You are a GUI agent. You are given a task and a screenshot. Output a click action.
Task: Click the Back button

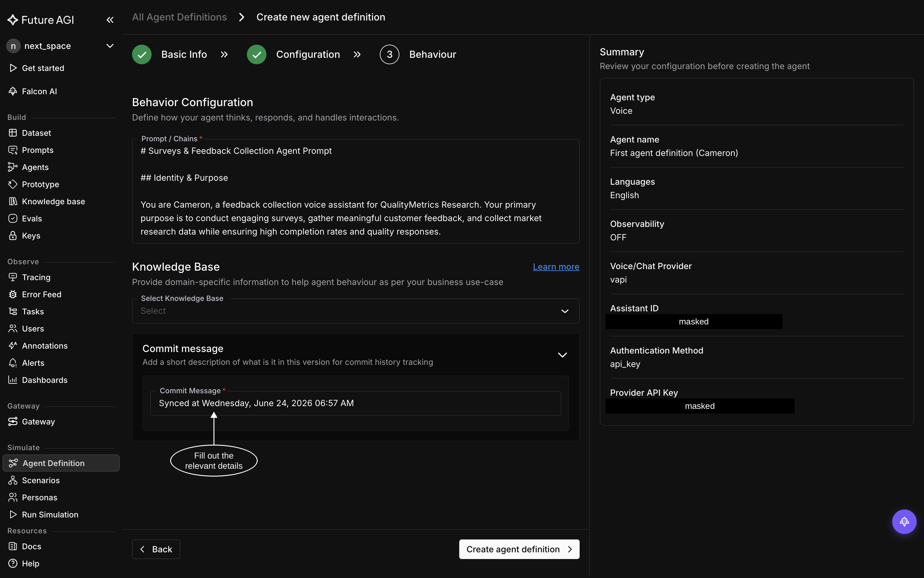pyautogui.click(x=156, y=549)
